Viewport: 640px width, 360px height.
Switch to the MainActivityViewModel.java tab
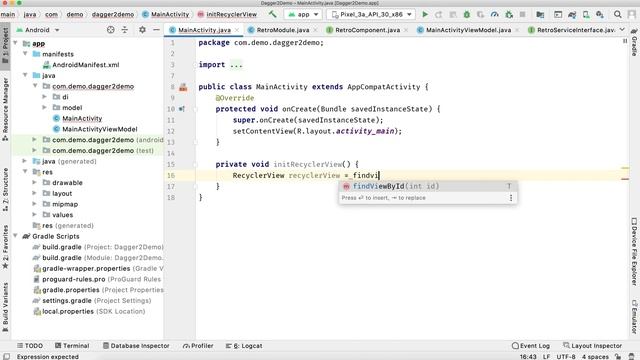(468, 30)
